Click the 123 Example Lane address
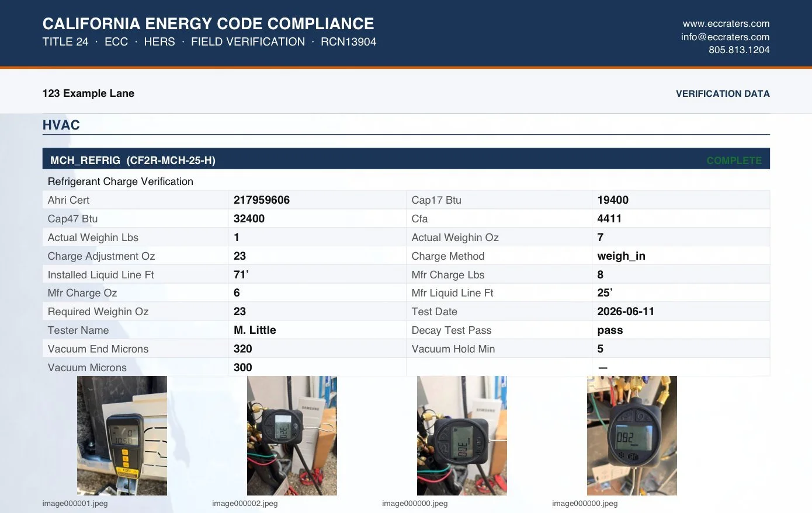The width and height of the screenshot is (812, 513). point(88,93)
